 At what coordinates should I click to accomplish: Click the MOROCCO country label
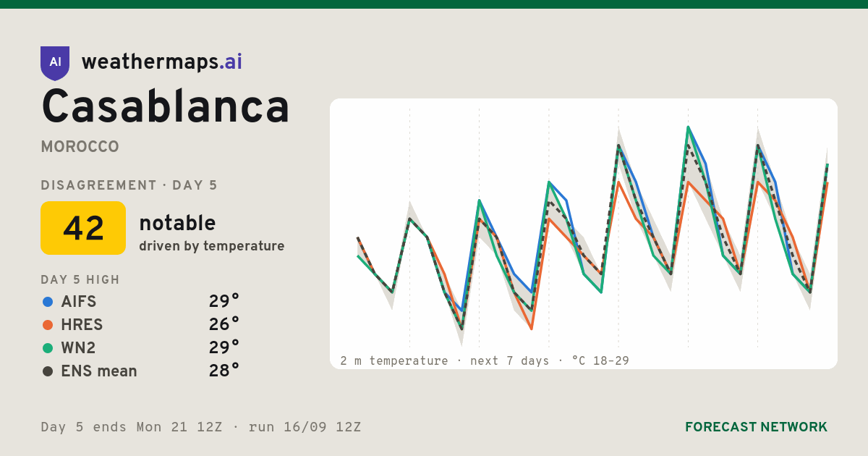point(80,147)
